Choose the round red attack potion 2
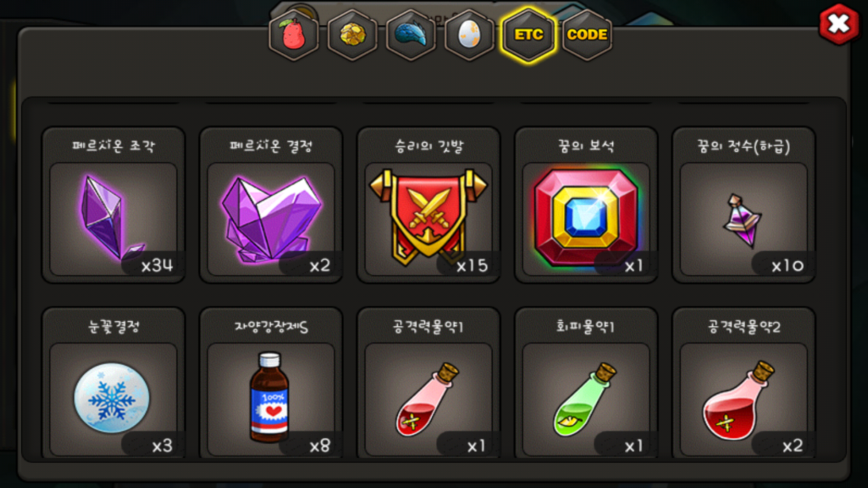 (x=744, y=399)
